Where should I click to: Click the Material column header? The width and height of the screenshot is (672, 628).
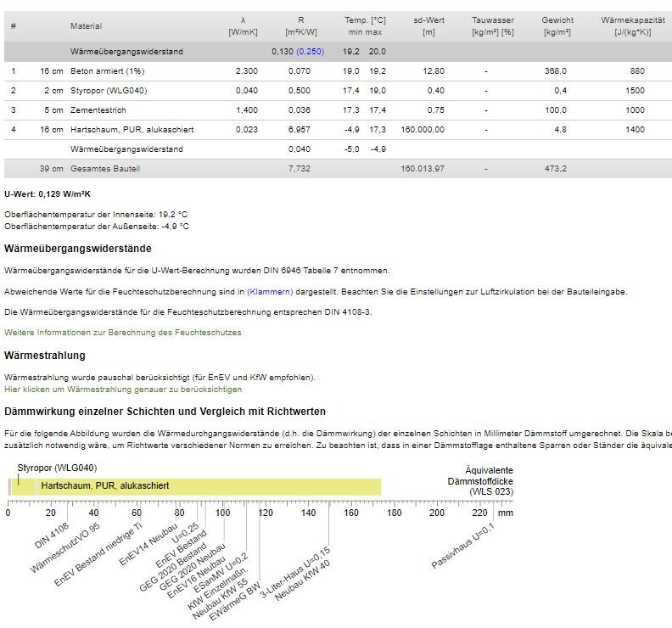pos(86,26)
